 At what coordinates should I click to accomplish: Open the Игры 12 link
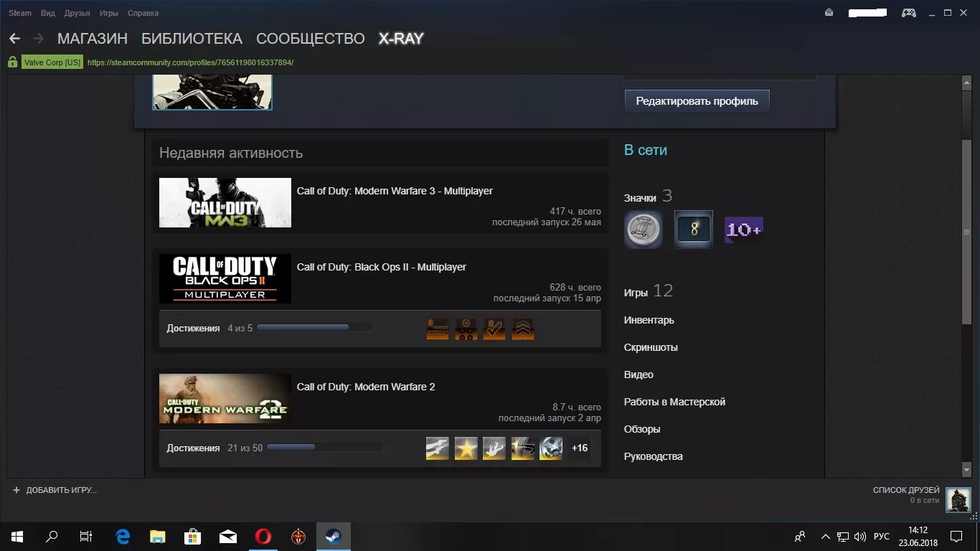click(x=649, y=291)
